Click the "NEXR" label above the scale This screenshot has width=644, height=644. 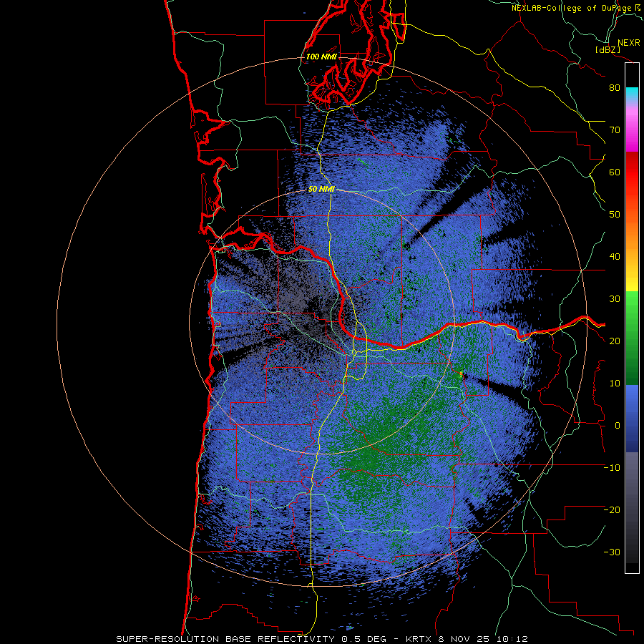[629, 43]
